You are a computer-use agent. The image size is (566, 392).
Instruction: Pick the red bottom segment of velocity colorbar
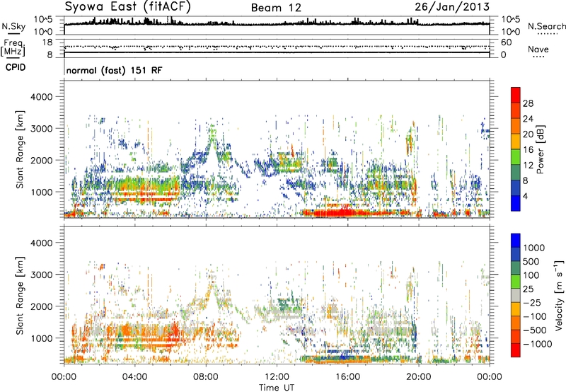click(x=516, y=350)
